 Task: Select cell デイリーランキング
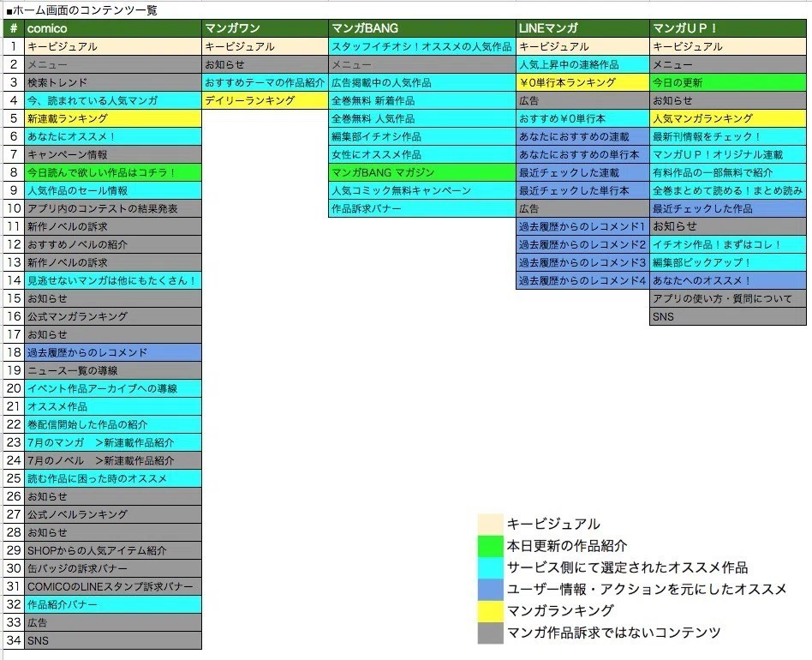point(266,100)
